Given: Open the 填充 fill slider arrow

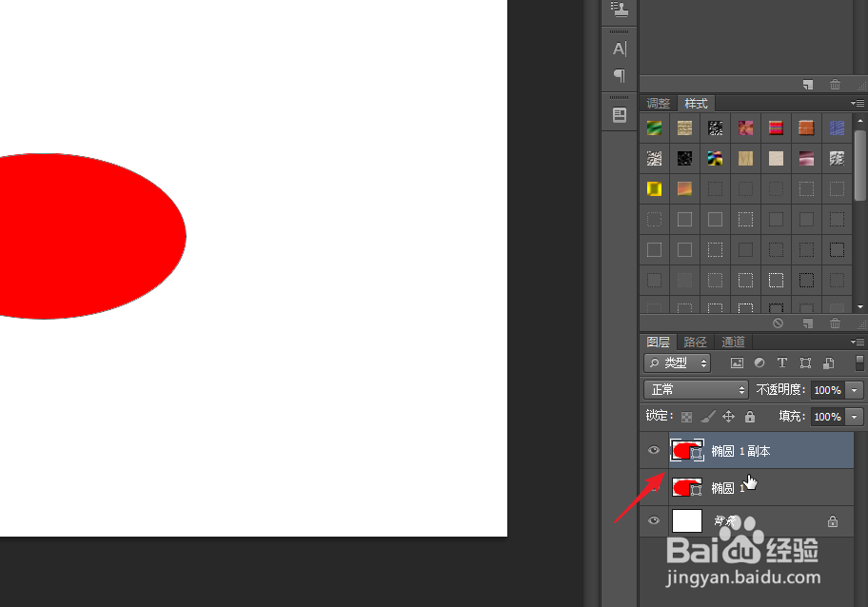Looking at the screenshot, I should (854, 417).
